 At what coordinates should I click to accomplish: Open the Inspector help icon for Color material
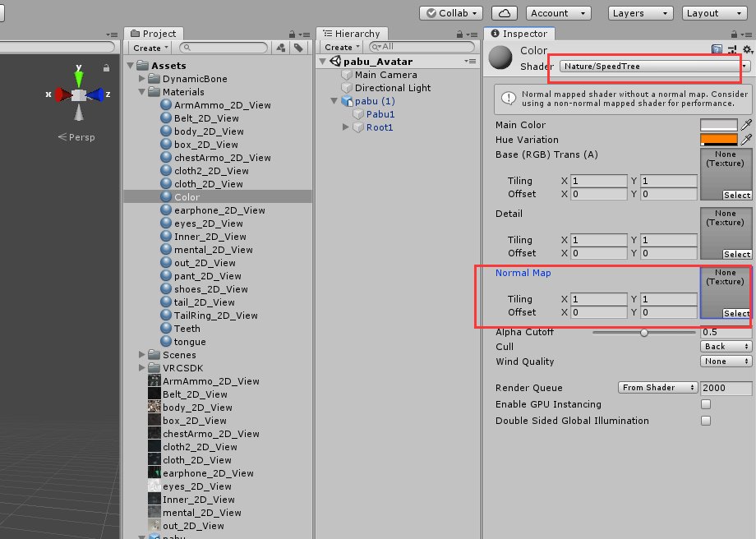coord(717,50)
